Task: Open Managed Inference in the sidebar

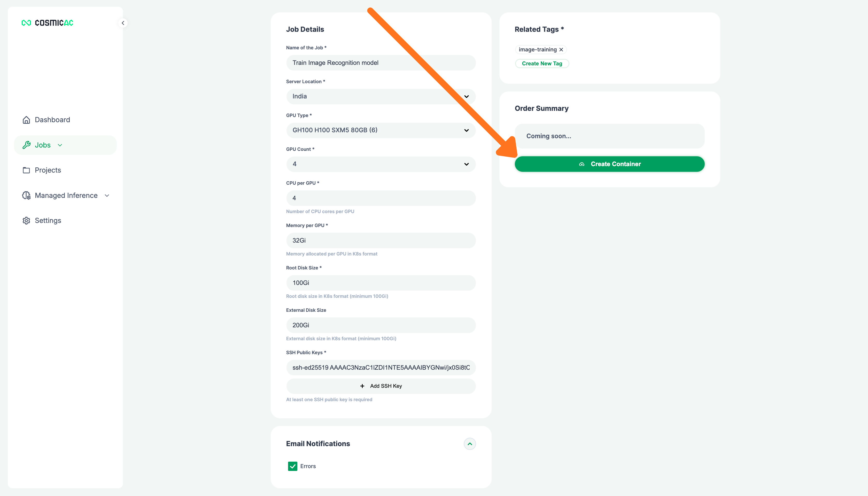Action: 65,196
